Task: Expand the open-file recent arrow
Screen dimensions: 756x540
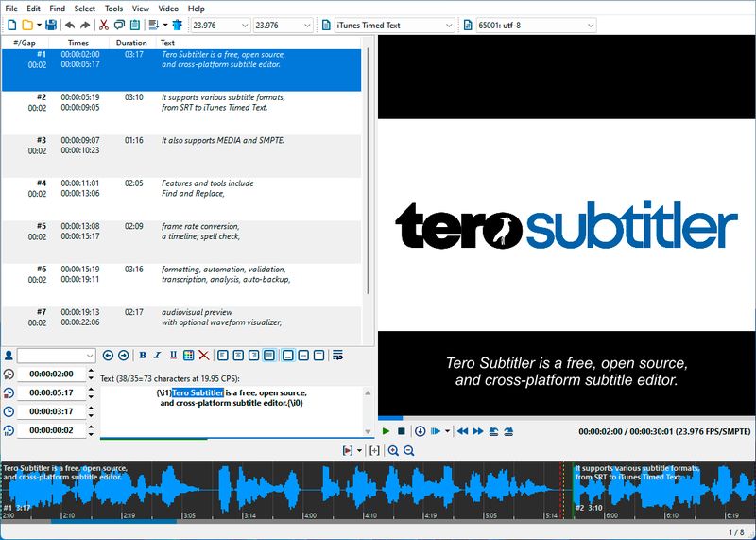Action: [x=39, y=26]
